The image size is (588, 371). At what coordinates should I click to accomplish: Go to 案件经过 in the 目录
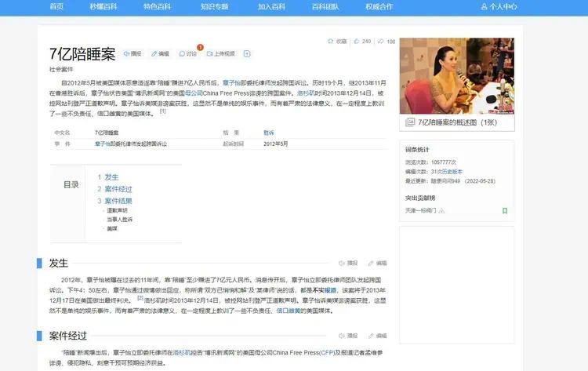pyautogui.click(x=118, y=189)
